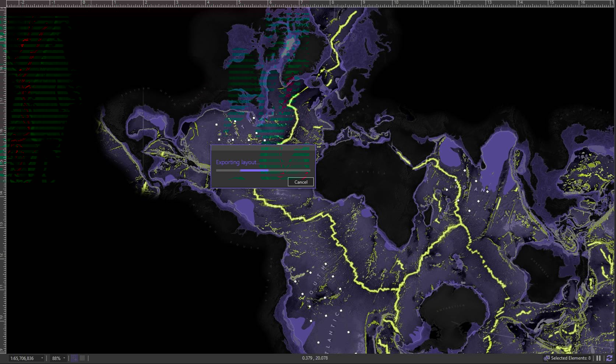Pause drawing with the pause icon
This screenshot has width=616, height=364.
(x=599, y=358)
